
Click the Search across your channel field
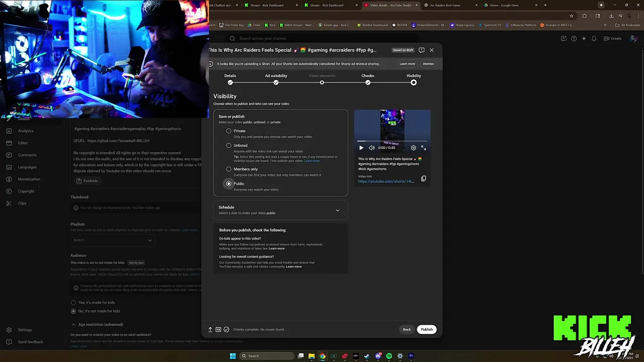(322, 39)
